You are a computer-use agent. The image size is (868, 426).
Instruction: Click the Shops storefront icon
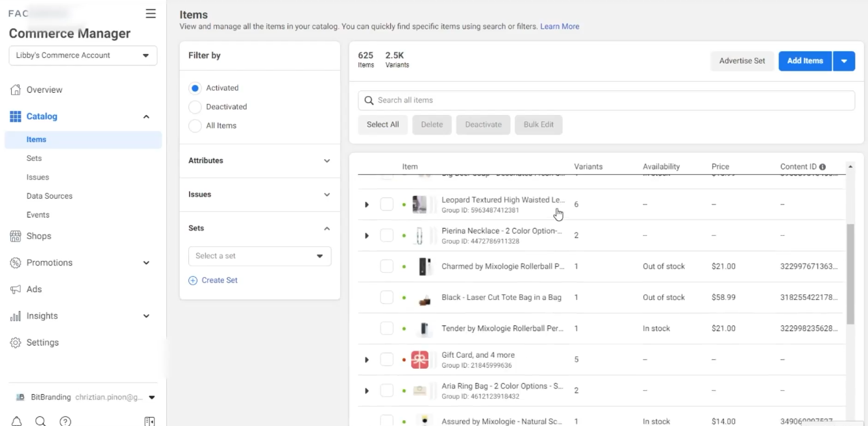tap(16, 236)
